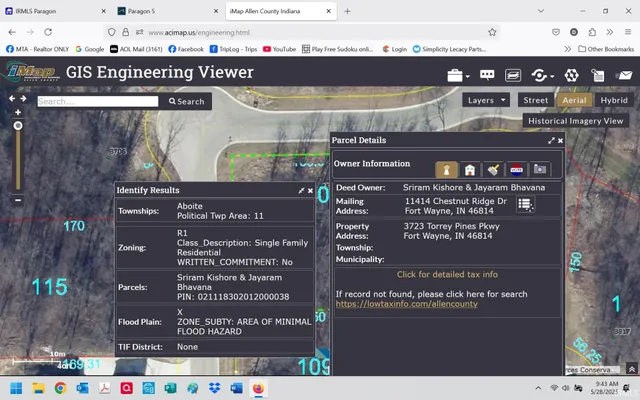Click the Historical Imagery View button
The height and width of the screenshot is (400, 640).
[x=577, y=121]
